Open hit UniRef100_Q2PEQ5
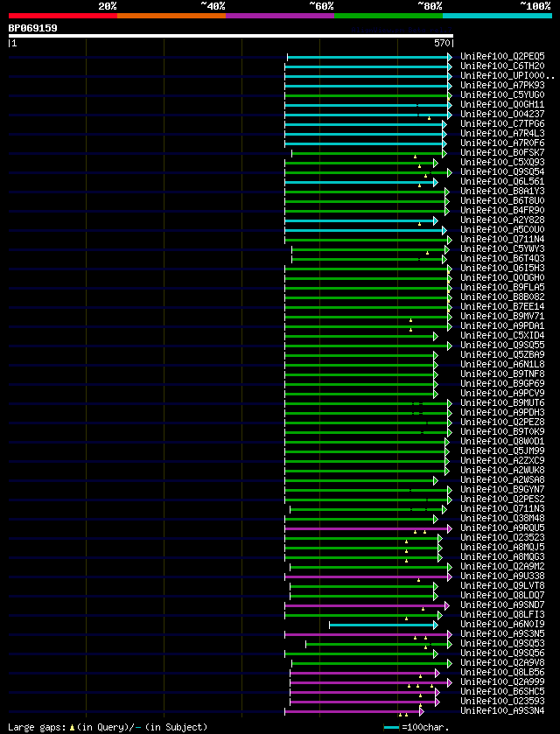Image resolution: width=560 pixels, height=734 pixels. pos(502,57)
